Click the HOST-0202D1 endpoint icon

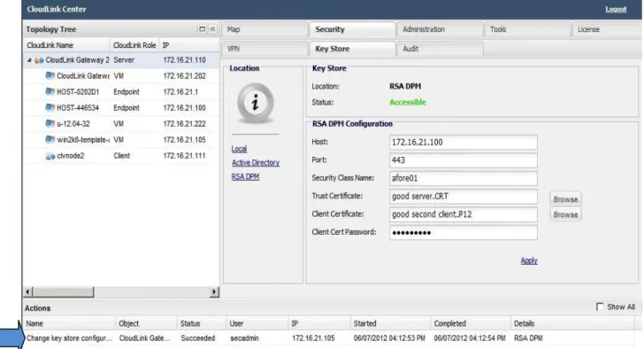click(50, 91)
